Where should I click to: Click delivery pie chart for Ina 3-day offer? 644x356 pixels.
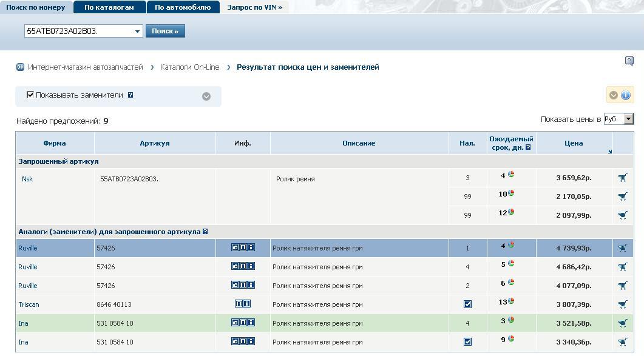click(511, 320)
